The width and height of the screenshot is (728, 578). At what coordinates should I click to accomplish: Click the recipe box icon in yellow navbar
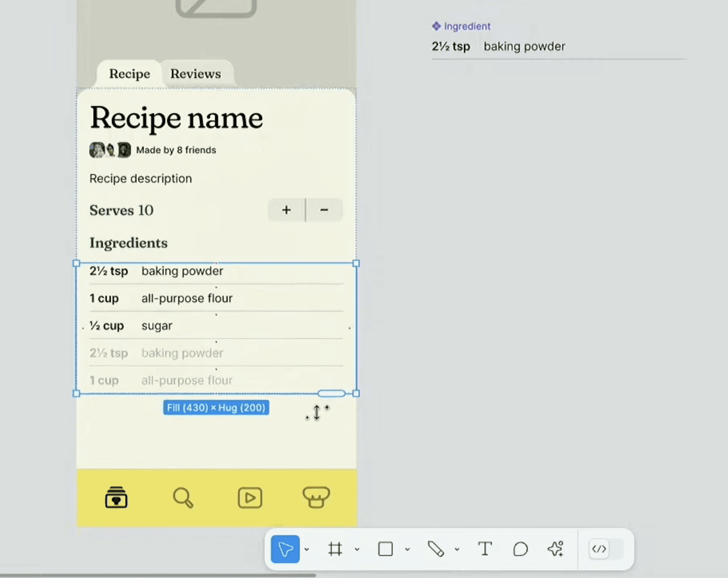pyautogui.click(x=116, y=498)
